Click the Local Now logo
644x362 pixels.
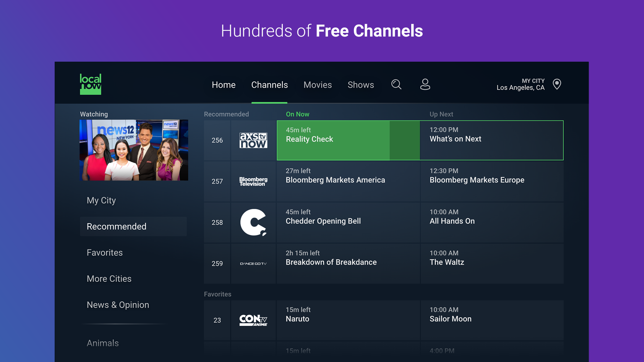click(x=91, y=84)
